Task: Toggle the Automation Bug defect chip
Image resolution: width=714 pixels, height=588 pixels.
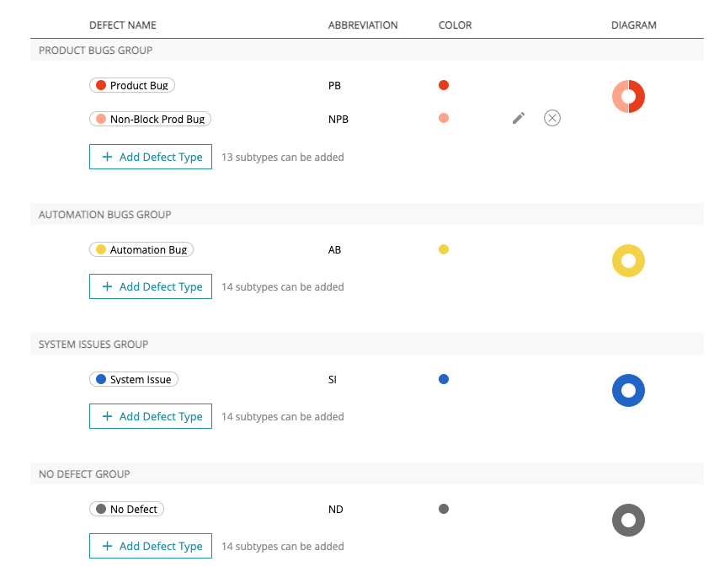Action: pos(141,249)
